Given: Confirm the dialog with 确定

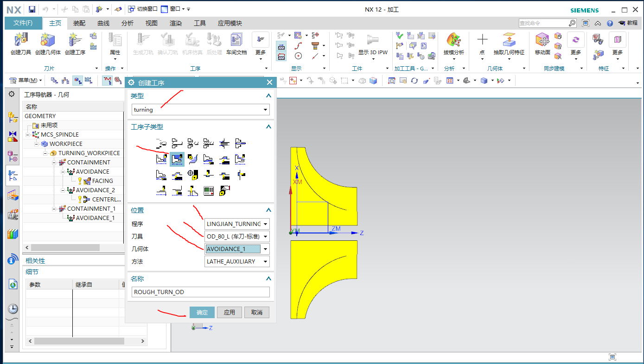Looking at the screenshot, I should (x=202, y=313).
